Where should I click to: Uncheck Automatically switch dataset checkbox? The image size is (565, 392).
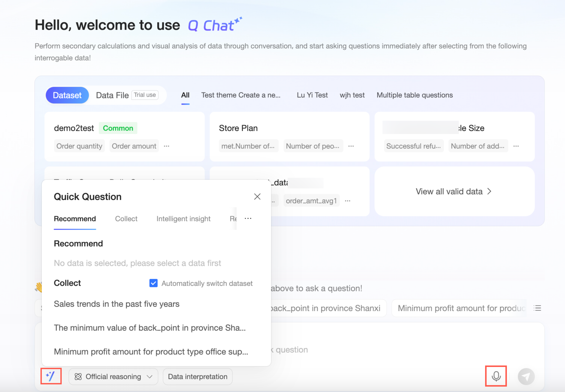click(154, 283)
